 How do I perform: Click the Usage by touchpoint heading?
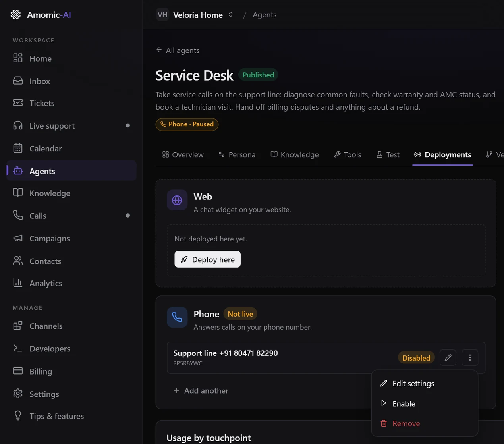pyautogui.click(x=209, y=438)
